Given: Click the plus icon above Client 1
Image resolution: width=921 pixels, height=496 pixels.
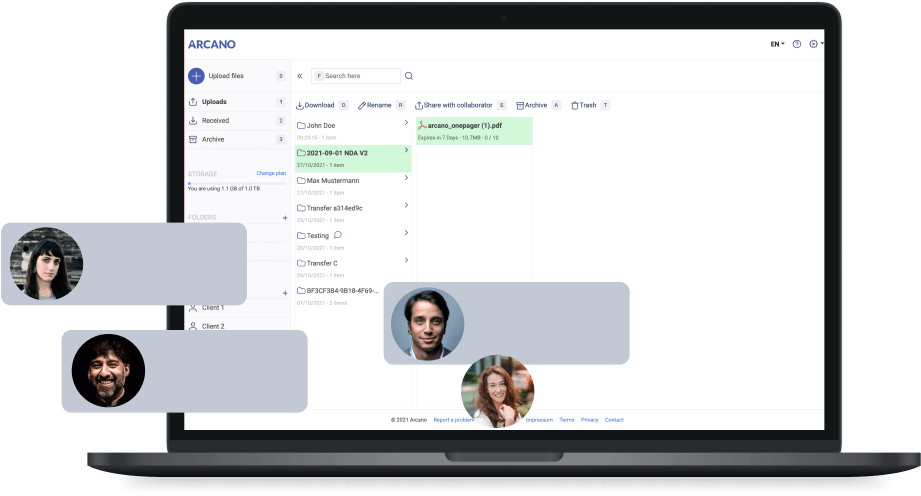Looking at the screenshot, I should coord(285,293).
